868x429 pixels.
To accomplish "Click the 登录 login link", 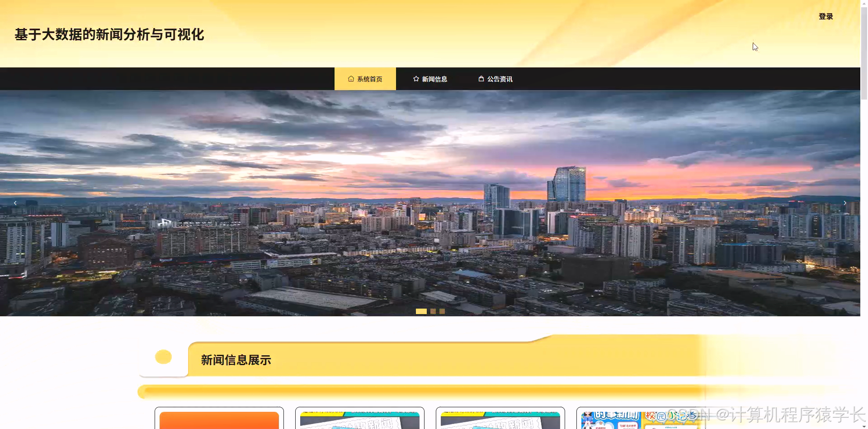I will [826, 16].
